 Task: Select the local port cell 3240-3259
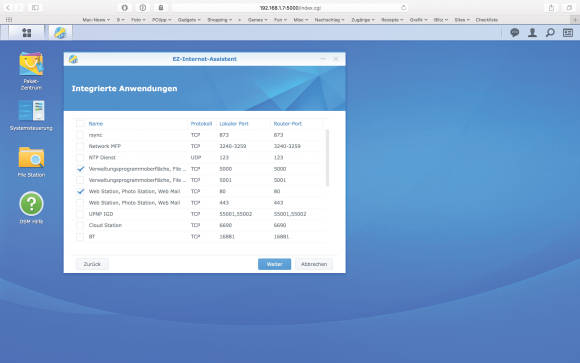point(233,146)
